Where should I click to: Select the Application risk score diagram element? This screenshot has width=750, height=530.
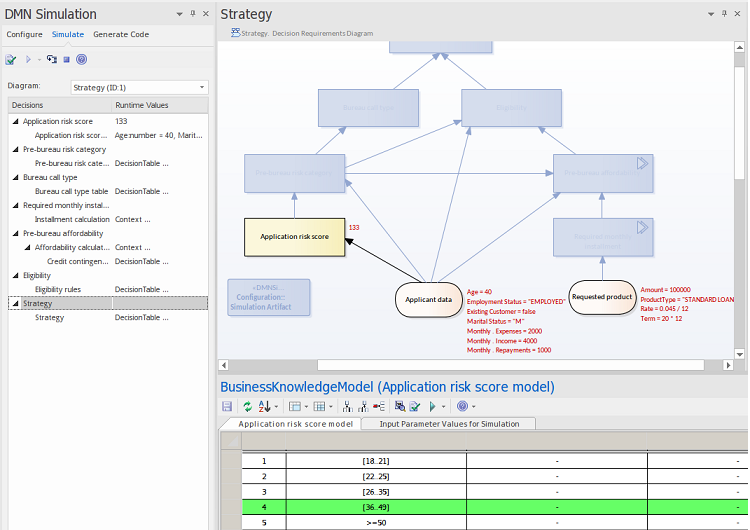point(294,237)
